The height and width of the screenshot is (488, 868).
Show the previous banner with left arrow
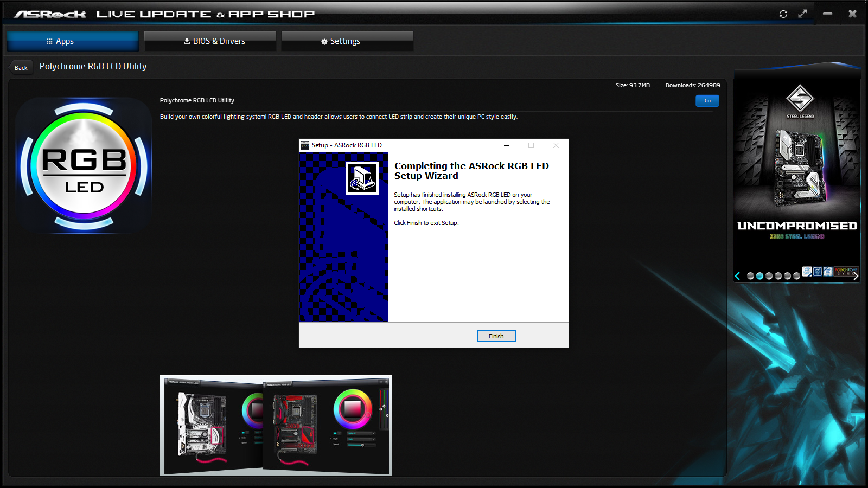click(738, 276)
